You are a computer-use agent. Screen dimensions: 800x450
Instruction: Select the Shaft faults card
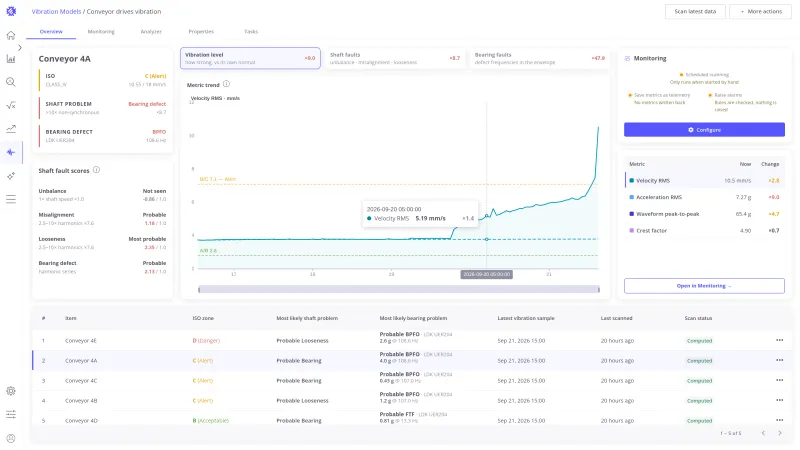coord(395,58)
